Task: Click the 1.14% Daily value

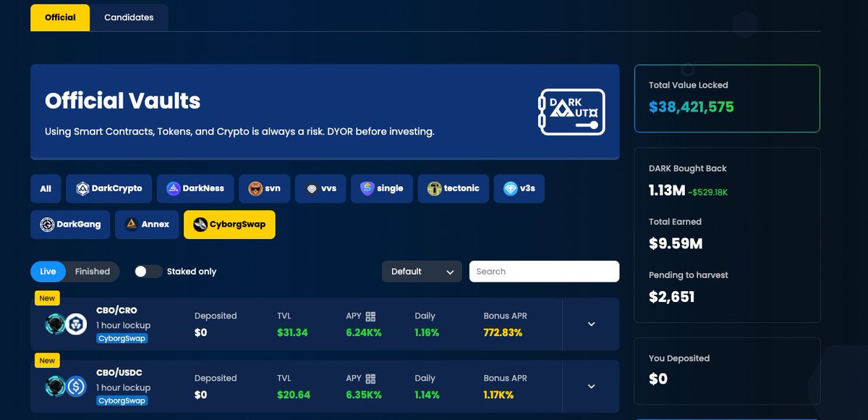Action: pyautogui.click(x=427, y=395)
